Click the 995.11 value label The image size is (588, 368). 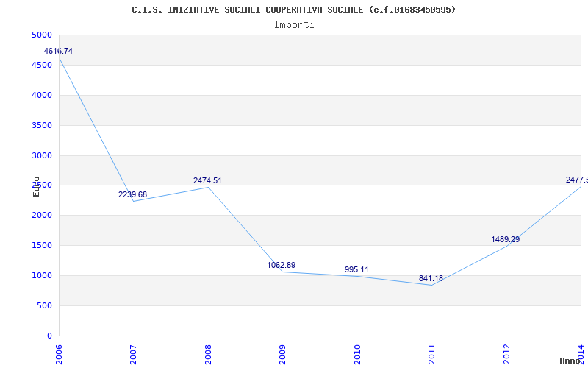(356, 269)
